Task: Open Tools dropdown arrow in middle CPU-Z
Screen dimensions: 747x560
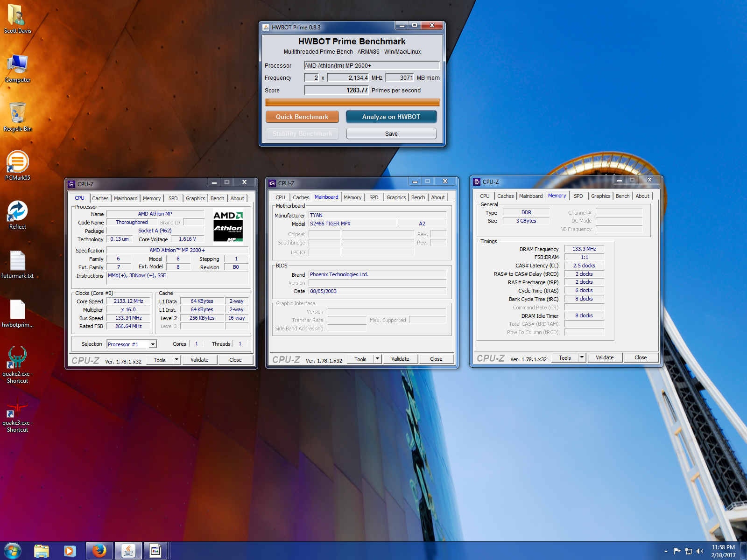Action: click(x=377, y=359)
